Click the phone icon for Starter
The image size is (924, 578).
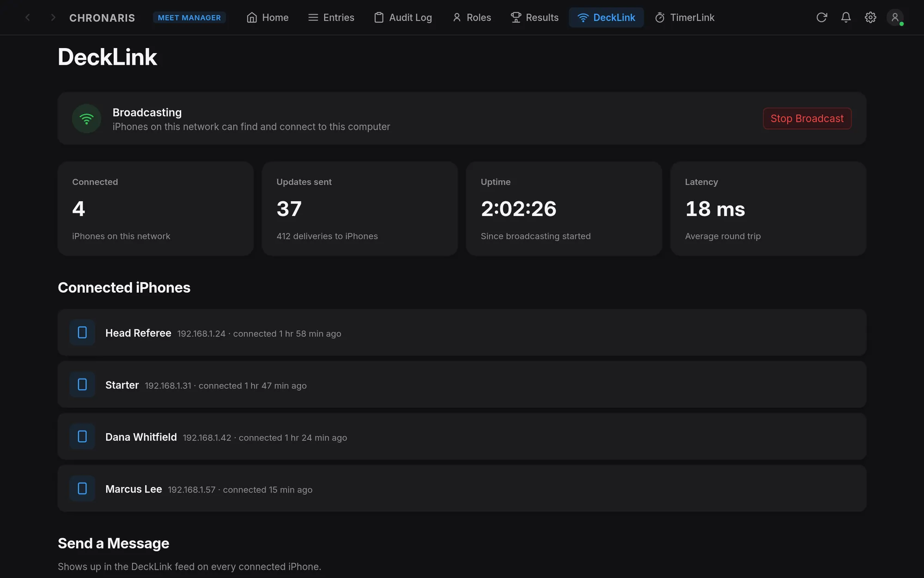coord(82,385)
